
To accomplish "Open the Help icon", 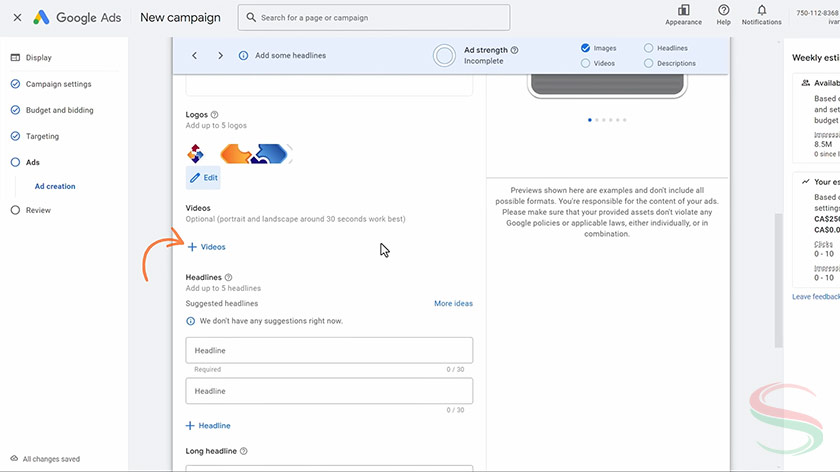I will point(723,11).
